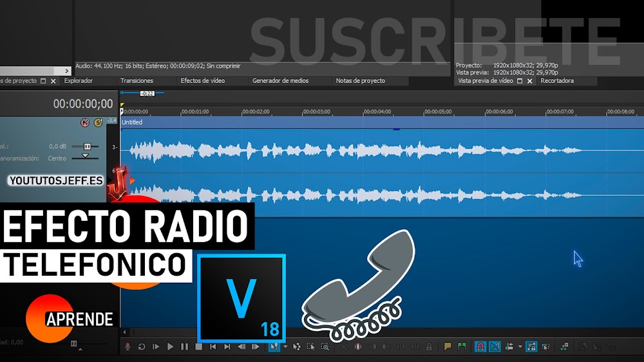This screenshot has width=644, height=362.
Task: Click the 00:00:07;00 ruler mark
Action: tap(560, 112)
